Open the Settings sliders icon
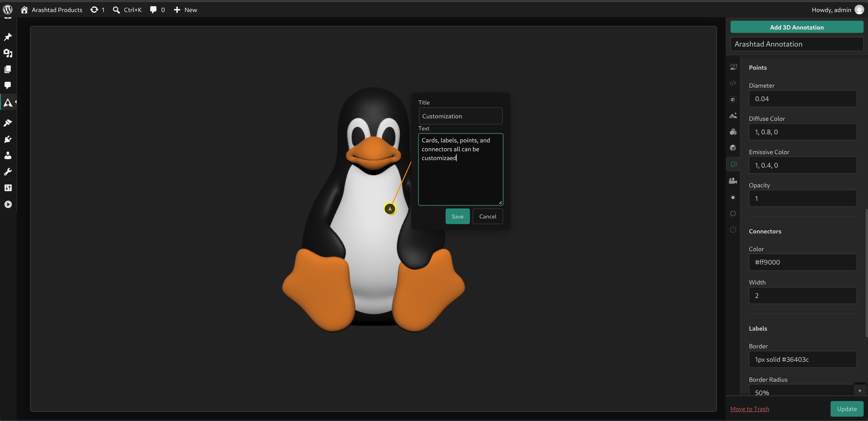 [8, 188]
